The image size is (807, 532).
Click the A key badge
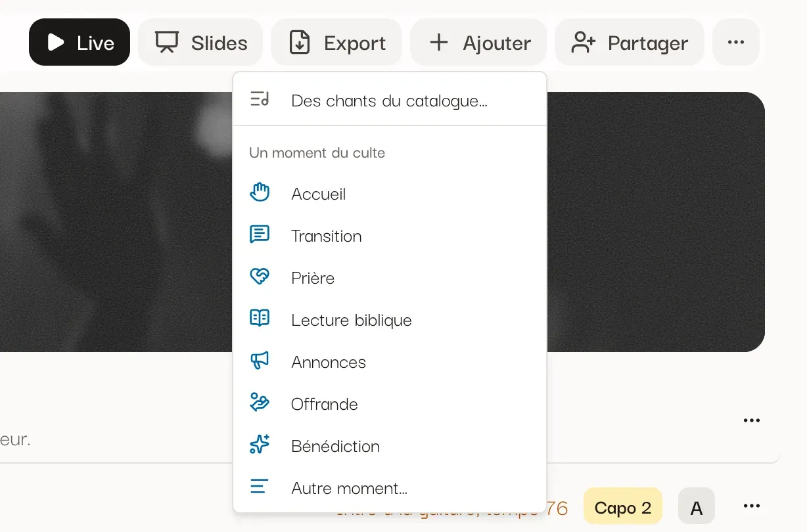click(697, 506)
